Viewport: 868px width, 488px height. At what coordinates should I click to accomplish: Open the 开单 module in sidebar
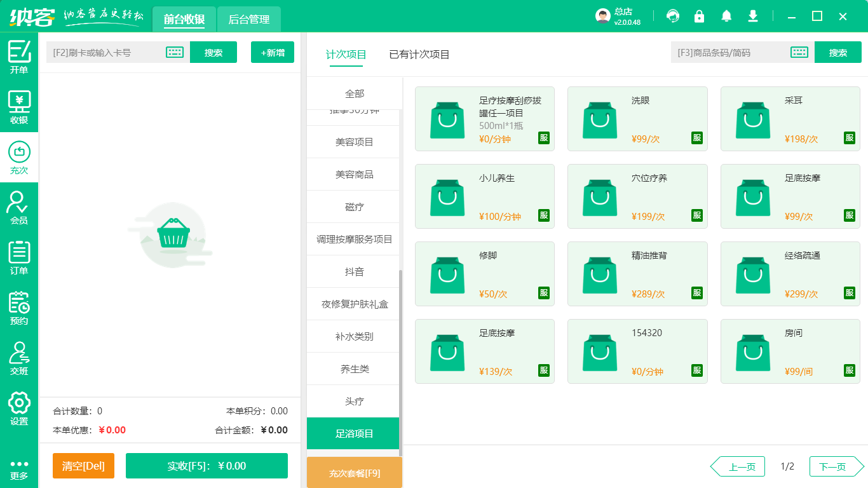[18, 57]
